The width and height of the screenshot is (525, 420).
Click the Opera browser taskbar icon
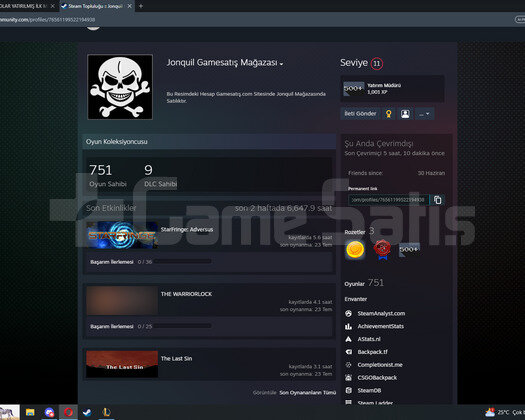coord(68,412)
